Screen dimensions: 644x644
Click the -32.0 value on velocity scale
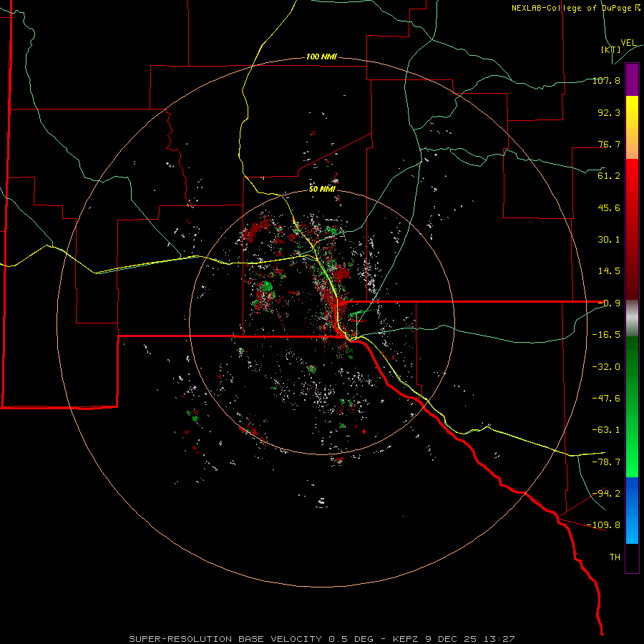tap(606, 367)
